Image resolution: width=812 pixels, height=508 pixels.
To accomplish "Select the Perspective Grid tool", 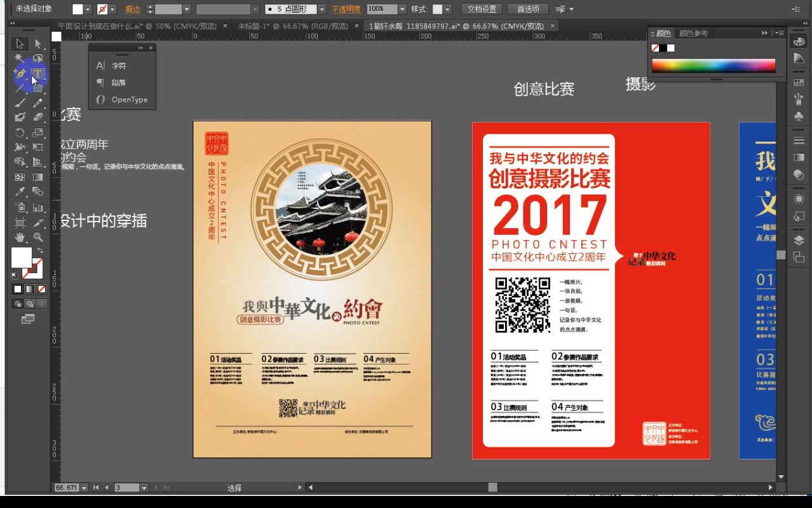I will tap(37, 163).
